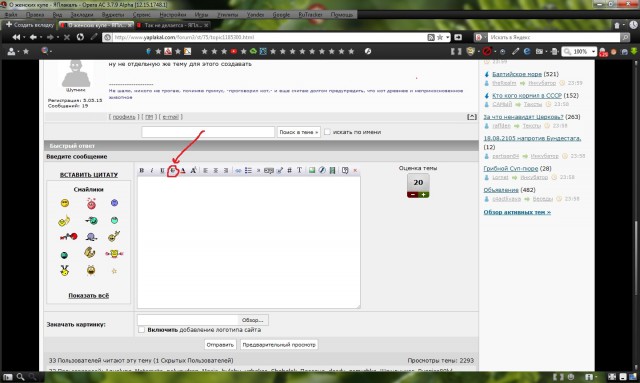Image resolution: width=640 pixels, height=383 pixels.
Task: Open 'Грибной Суп-пюре' topic link
Action: 511,168
